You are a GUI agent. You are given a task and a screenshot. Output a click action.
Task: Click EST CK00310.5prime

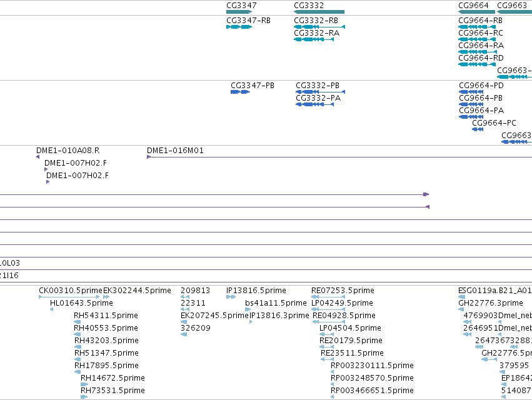coord(71,291)
